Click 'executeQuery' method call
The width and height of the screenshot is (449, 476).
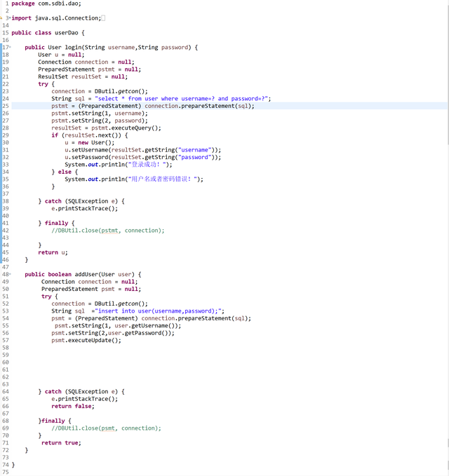click(x=131, y=128)
